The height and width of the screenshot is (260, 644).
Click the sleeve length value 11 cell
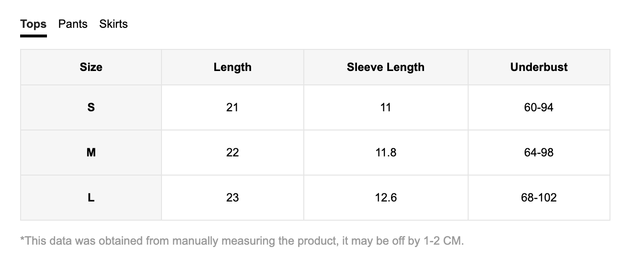tap(386, 107)
